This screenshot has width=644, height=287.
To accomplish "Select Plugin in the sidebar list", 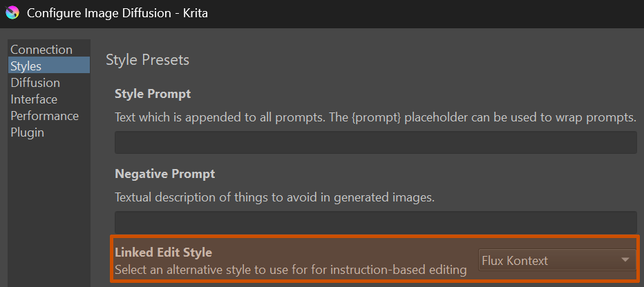I will (28, 132).
